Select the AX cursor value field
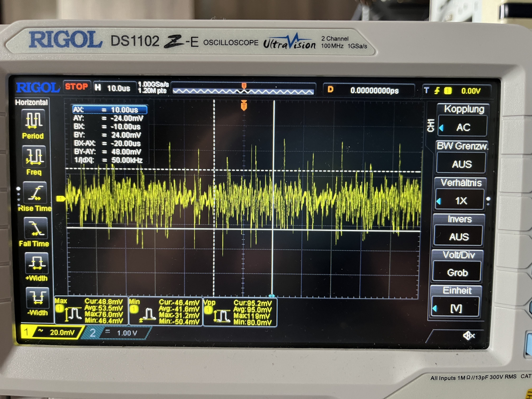 coord(110,110)
